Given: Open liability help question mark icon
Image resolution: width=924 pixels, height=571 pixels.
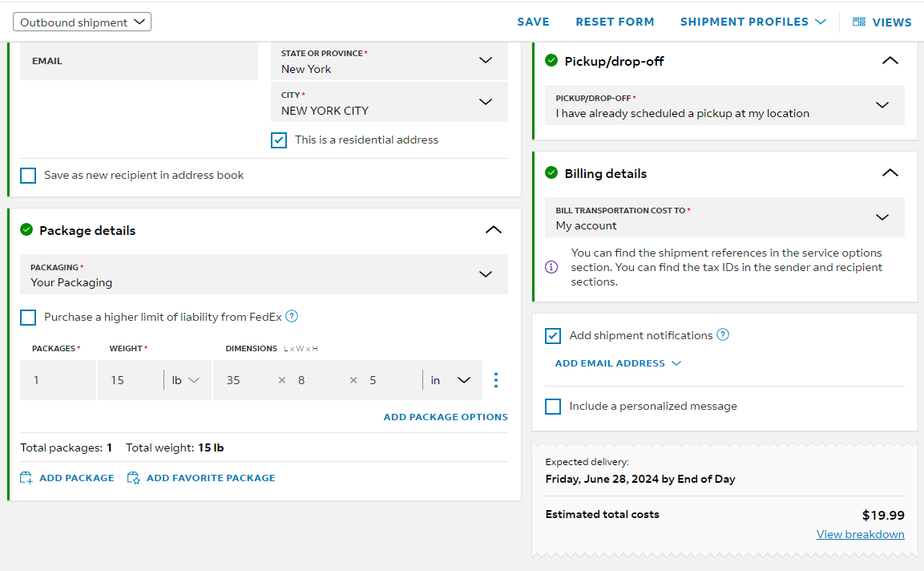Looking at the screenshot, I should point(292,316).
